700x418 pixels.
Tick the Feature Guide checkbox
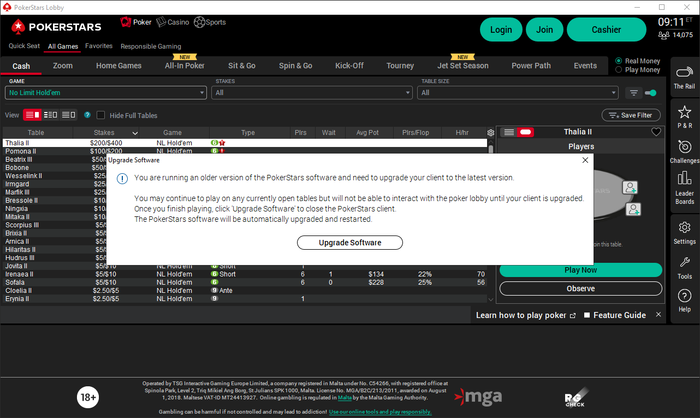pos(587,315)
